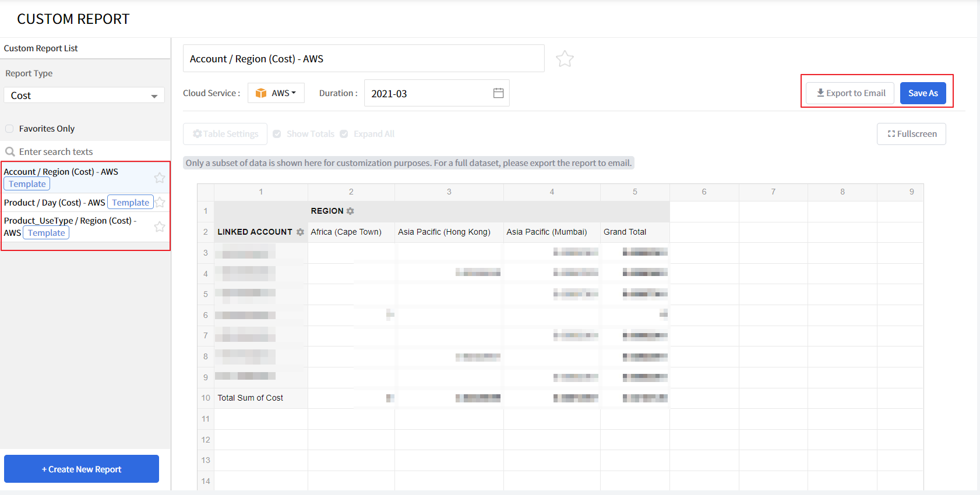This screenshot has height=495, width=980.
Task: Select Product / Day (Cost) - AWS report
Action: [54, 203]
